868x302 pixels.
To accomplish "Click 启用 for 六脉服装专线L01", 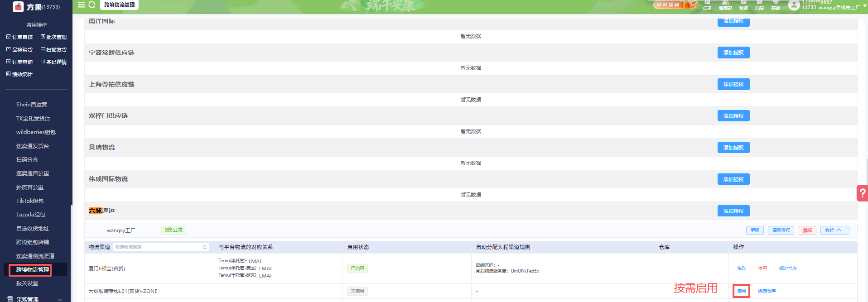I will point(742,291).
